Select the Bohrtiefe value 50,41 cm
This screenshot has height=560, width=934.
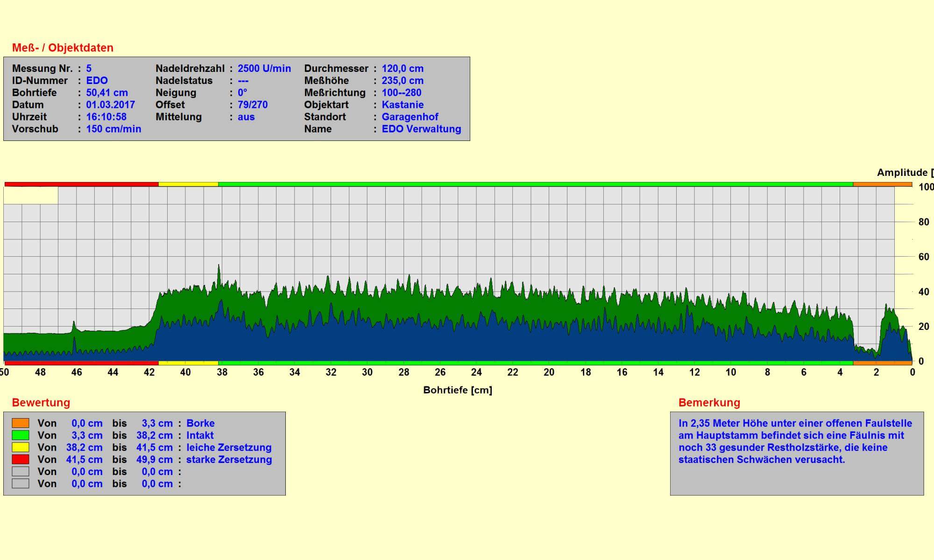tap(107, 93)
